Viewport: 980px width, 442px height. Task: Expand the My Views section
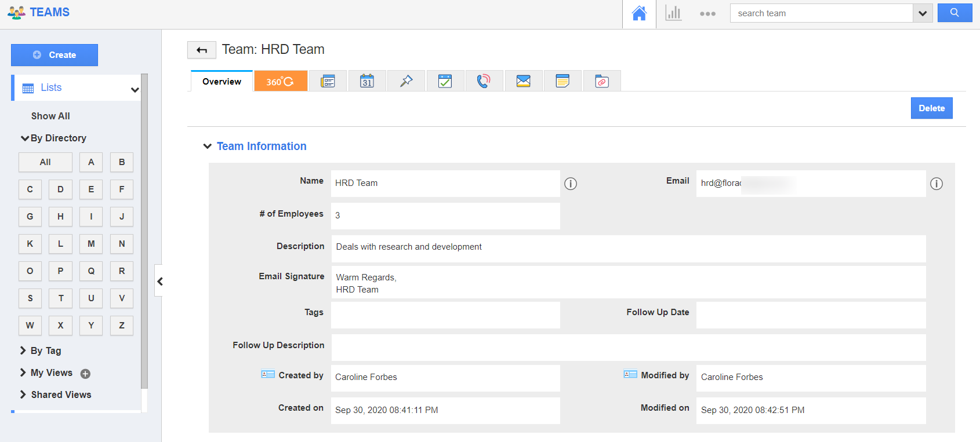[23, 372]
